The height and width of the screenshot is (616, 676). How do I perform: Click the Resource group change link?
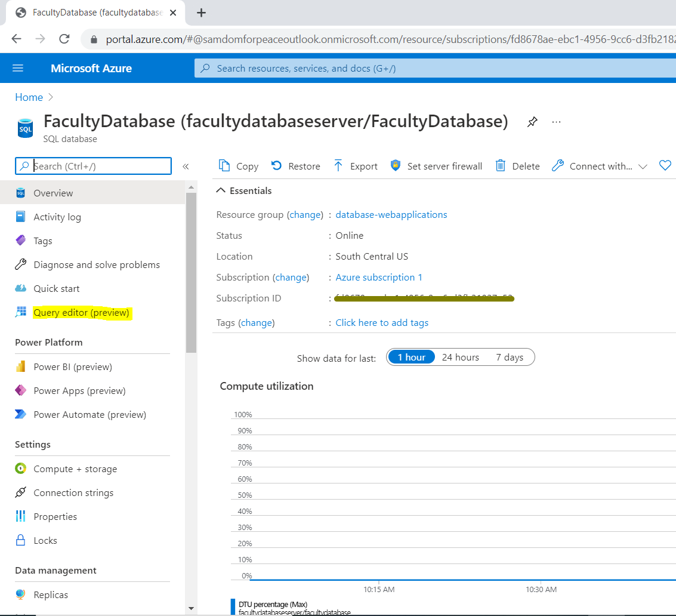point(305,215)
